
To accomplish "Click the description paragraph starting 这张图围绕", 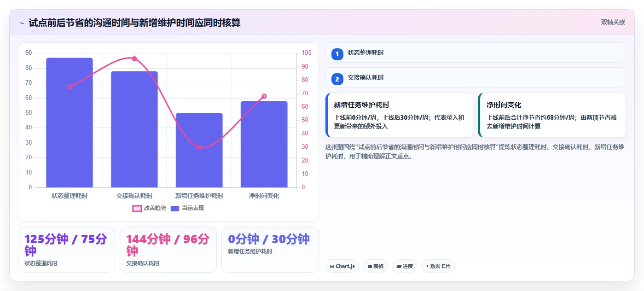I will point(475,151).
